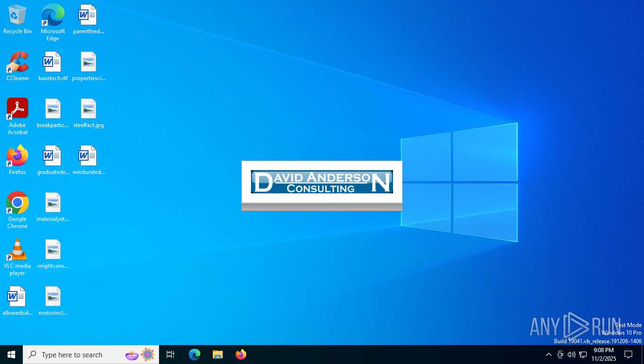
Task: Launch Firefox from the taskbar
Action: (x=241, y=355)
